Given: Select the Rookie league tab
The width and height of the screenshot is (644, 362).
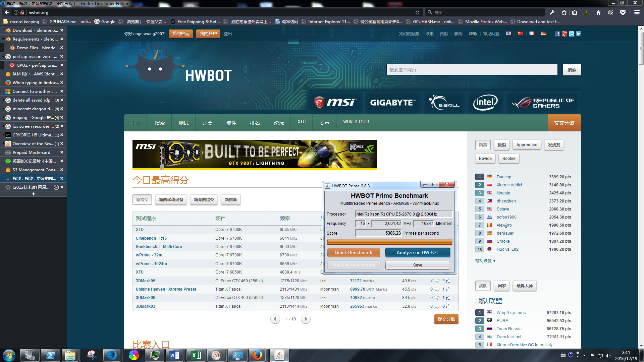Looking at the screenshot, I should pyautogui.click(x=509, y=159).
